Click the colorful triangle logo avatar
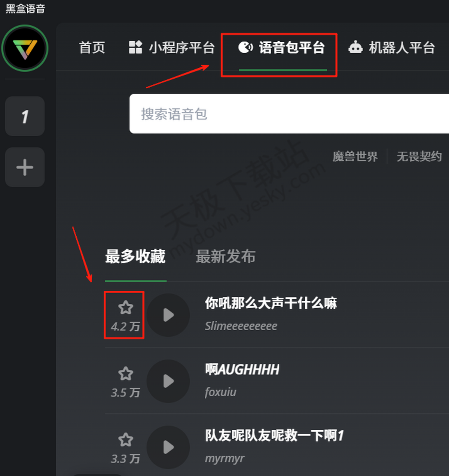 pyautogui.click(x=25, y=48)
